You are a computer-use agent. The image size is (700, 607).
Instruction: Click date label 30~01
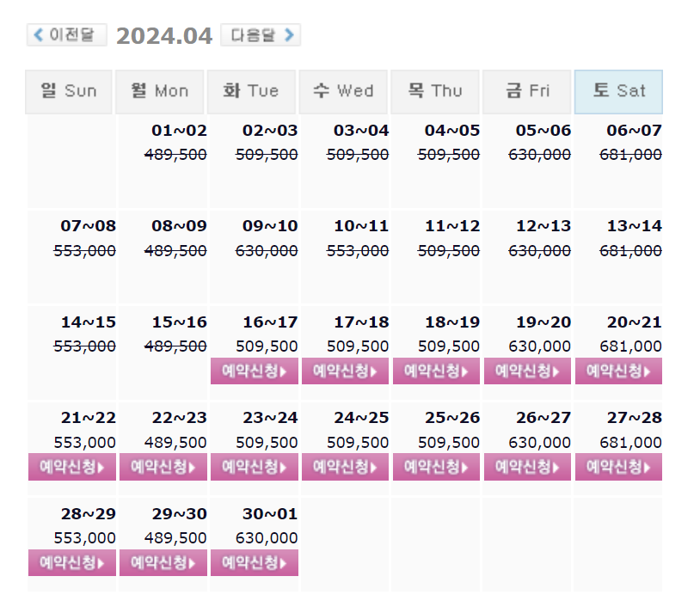coord(270,514)
